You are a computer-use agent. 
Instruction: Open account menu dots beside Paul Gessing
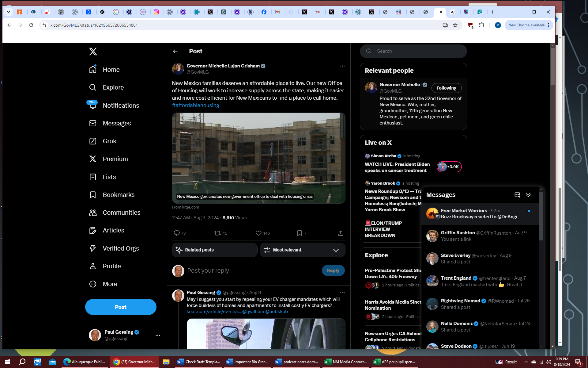(x=158, y=335)
